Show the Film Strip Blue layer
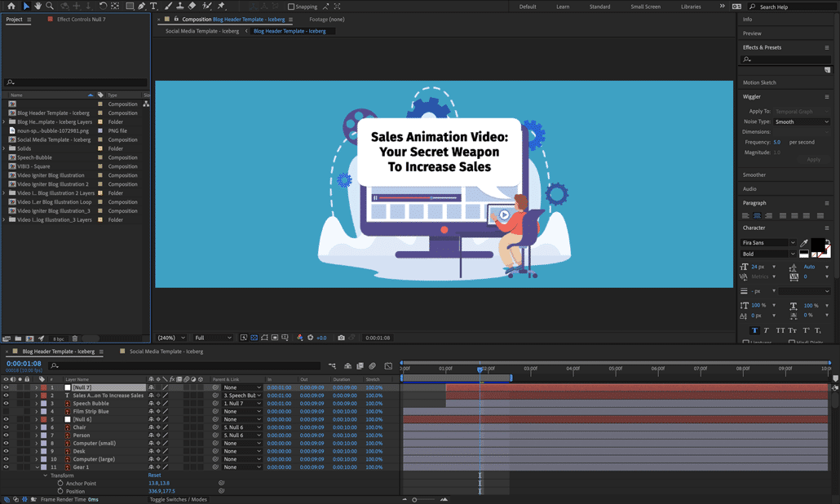The image size is (840, 504). tap(6, 411)
